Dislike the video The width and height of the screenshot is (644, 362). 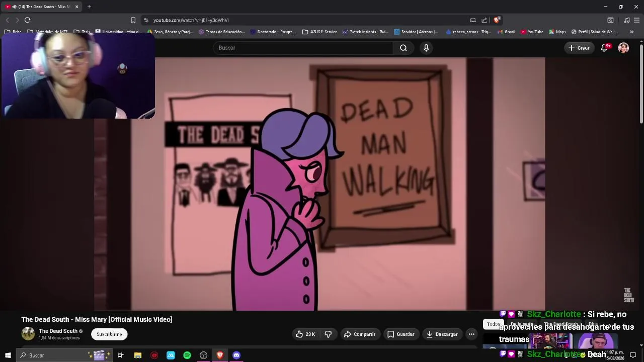pos(328,334)
